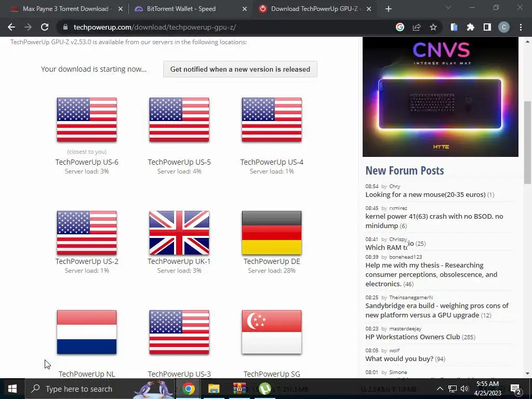The image size is (532, 399).
Task: Close the Download TechPowerUp GPU-Z tab
Action: point(369,9)
